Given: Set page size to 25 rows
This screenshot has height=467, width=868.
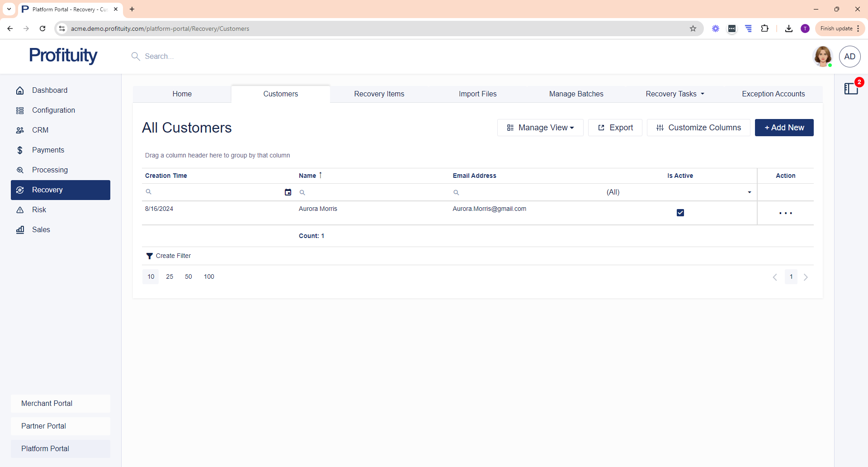Looking at the screenshot, I should 170,277.
